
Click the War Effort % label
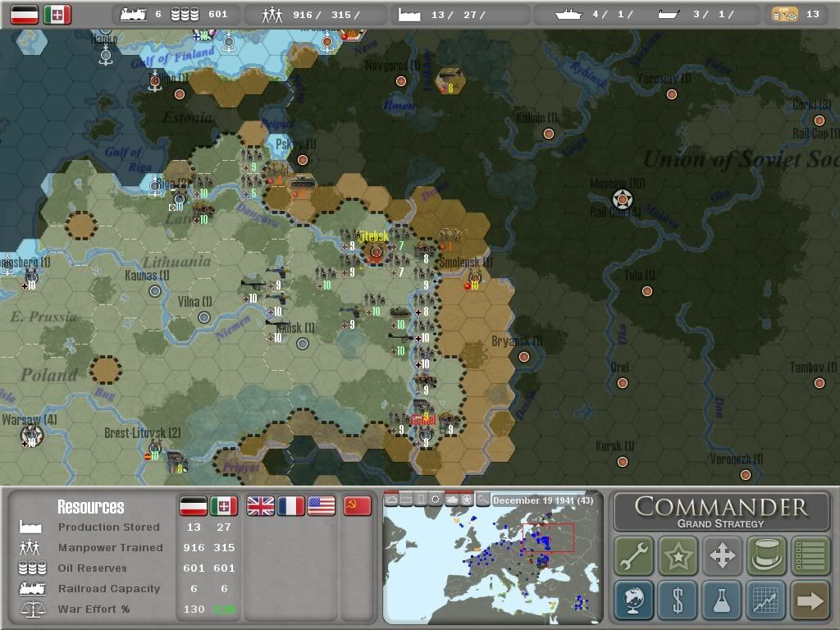tap(94, 609)
